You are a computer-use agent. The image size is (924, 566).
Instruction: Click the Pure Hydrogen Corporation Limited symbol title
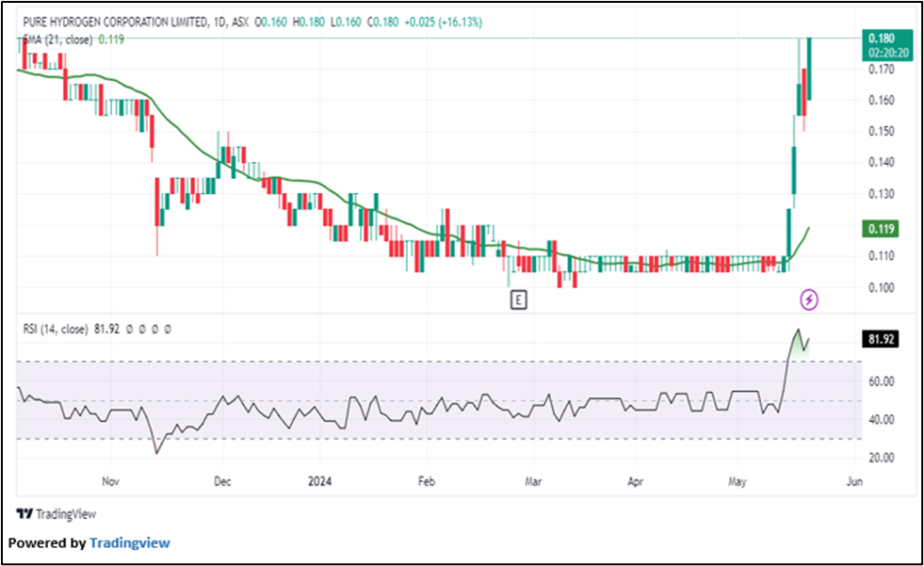click(115, 23)
